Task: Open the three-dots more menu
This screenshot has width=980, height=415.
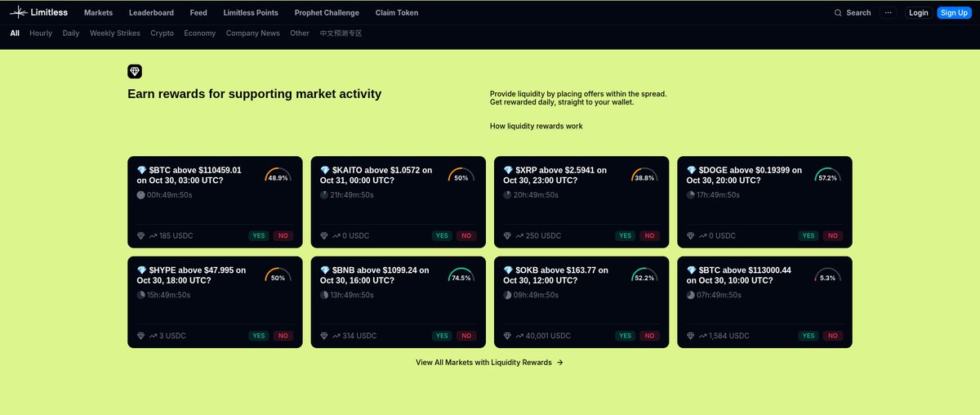Action: [x=889, y=13]
